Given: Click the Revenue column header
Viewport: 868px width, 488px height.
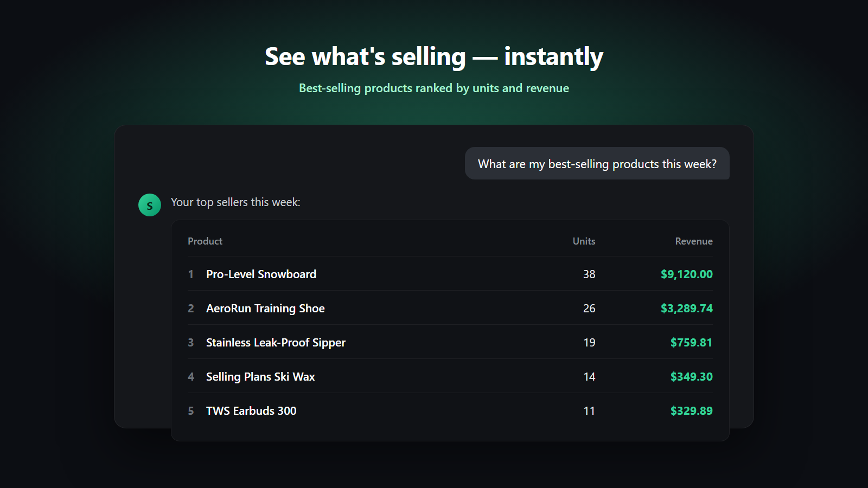Looking at the screenshot, I should [694, 241].
